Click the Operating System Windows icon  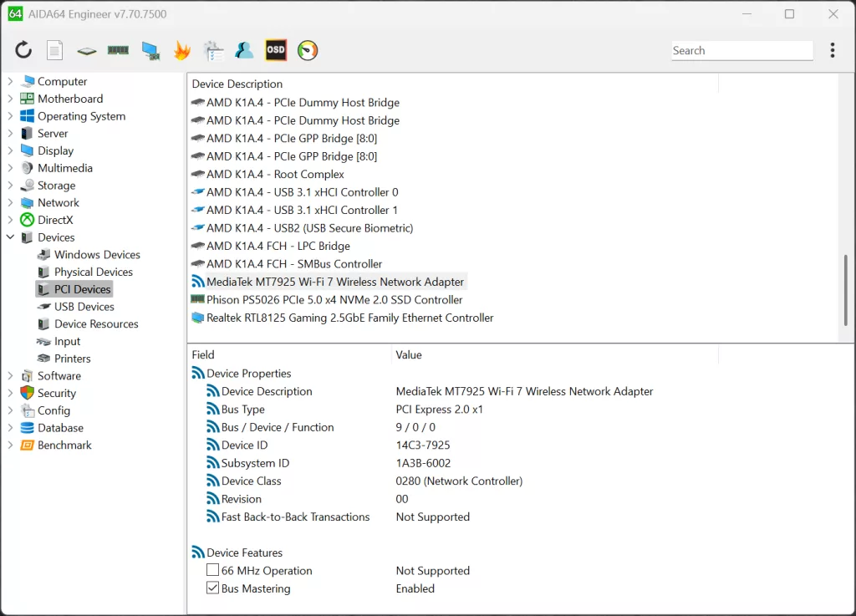tap(28, 116)
